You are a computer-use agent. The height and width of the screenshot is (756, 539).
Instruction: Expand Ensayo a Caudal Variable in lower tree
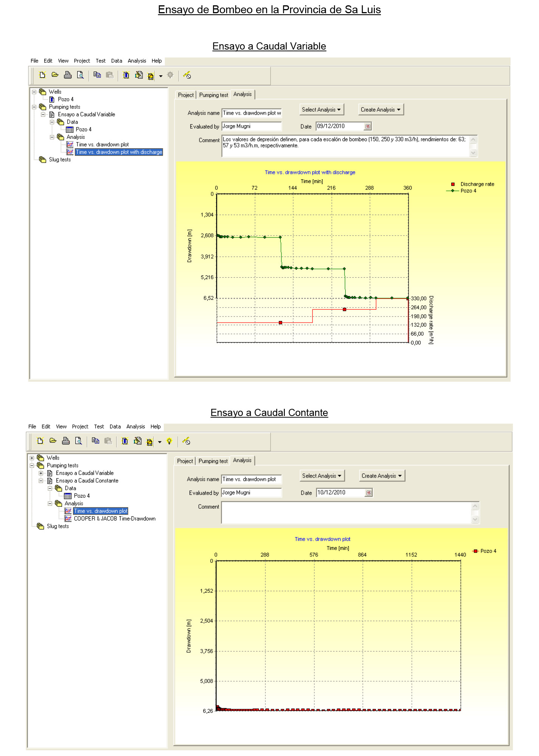pyautogui.click(x=41, y=473)
